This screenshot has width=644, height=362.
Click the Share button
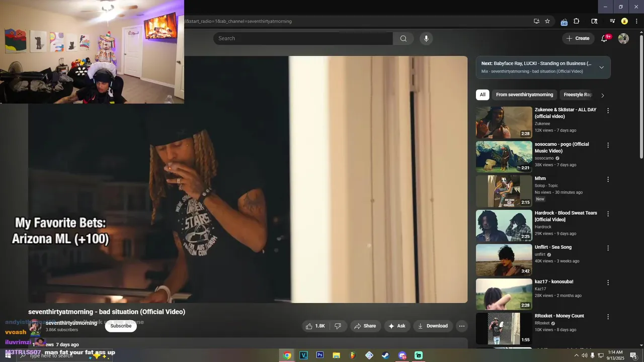[365, 326]
